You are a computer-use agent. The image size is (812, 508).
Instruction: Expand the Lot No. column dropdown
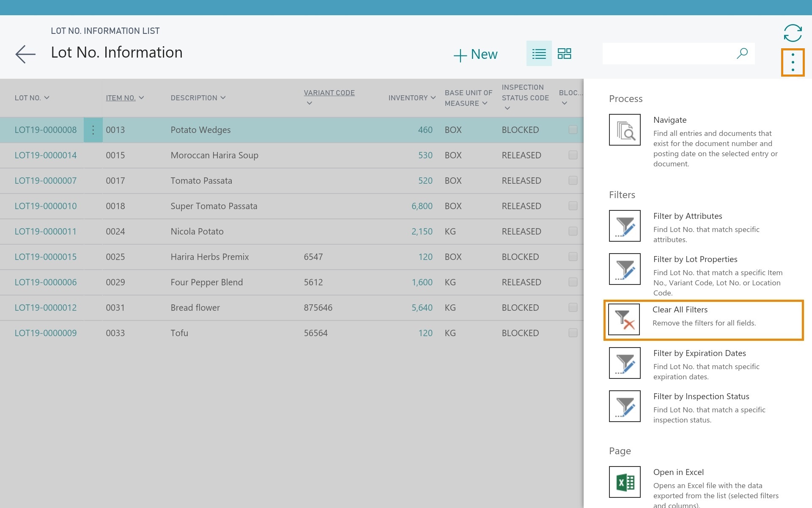[x=47, y=98]
